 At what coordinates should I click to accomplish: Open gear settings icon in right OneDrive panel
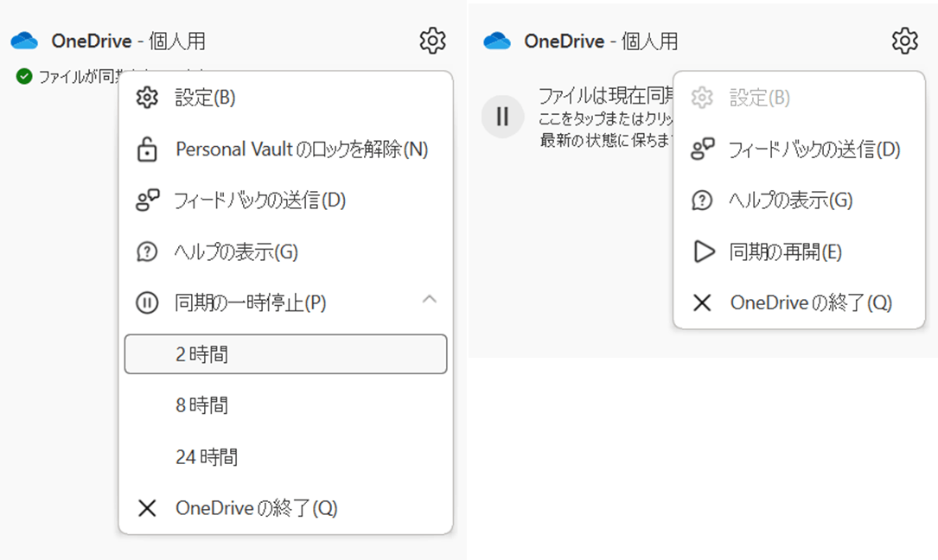904,41
